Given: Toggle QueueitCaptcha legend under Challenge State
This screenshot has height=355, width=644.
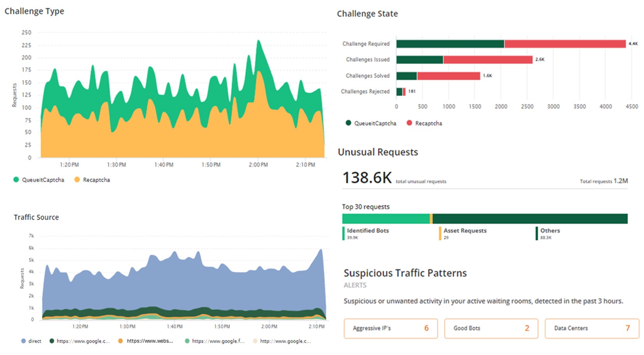Looking at the screenshot, I should tap(371, 123).
